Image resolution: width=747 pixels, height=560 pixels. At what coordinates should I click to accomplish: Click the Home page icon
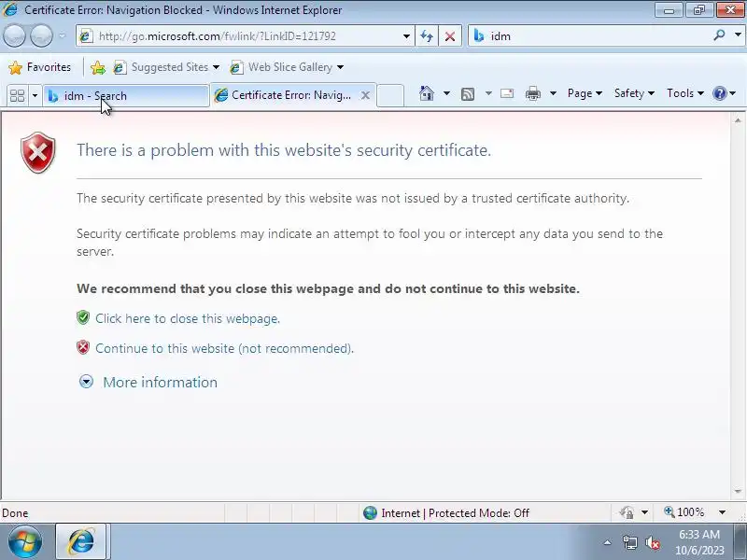pyautogui.click(x=427, y=93)
